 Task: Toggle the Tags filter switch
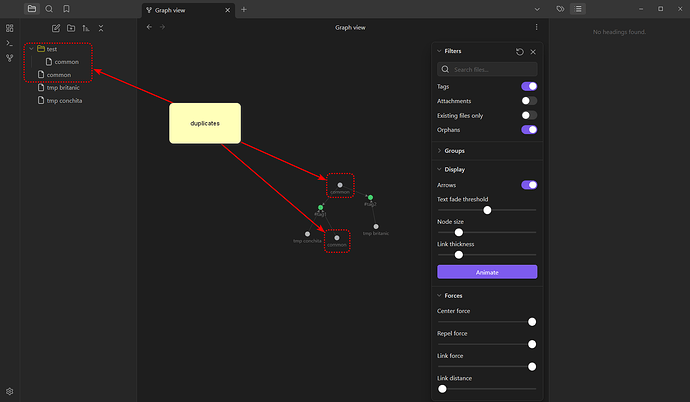coord(529,86)
